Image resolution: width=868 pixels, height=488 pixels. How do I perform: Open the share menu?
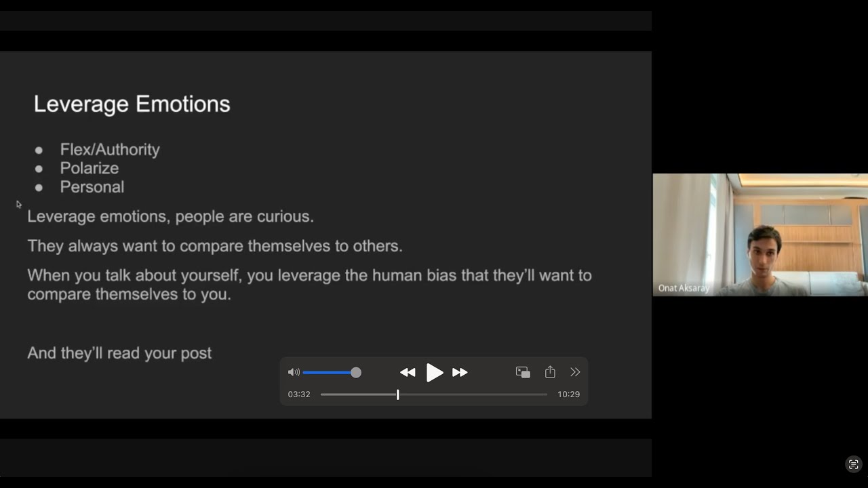pyautogui.click(x=550, y=372)
